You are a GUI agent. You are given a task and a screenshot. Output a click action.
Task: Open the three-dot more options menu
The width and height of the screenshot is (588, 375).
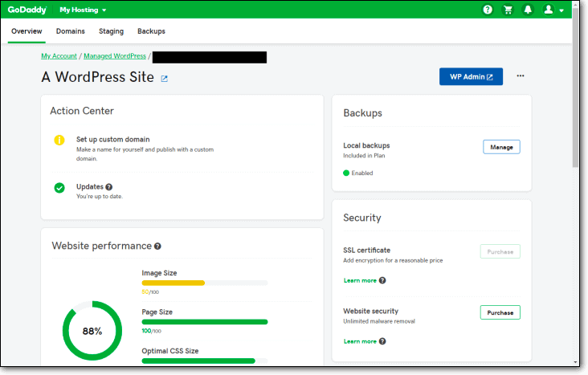521,76
